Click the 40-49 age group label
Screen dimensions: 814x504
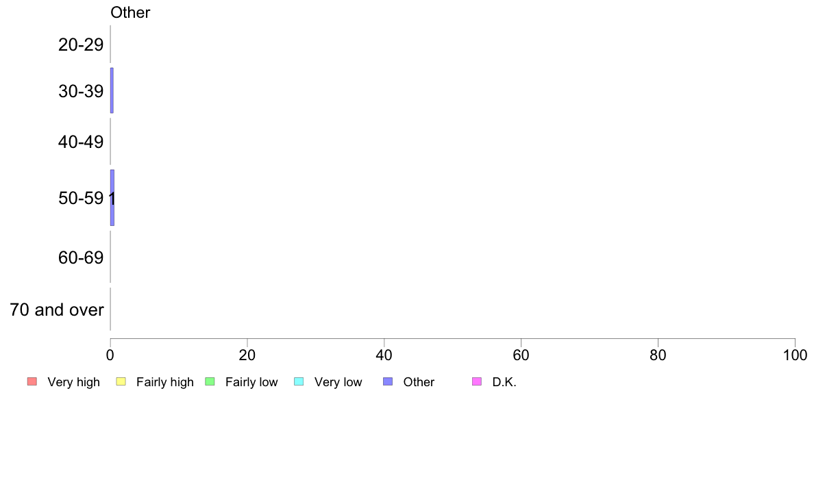81,142
